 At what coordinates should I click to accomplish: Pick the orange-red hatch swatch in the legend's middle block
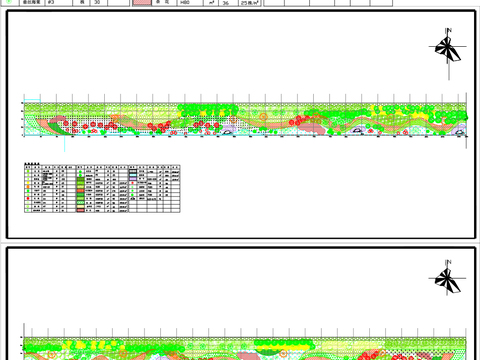pos(80,191)
